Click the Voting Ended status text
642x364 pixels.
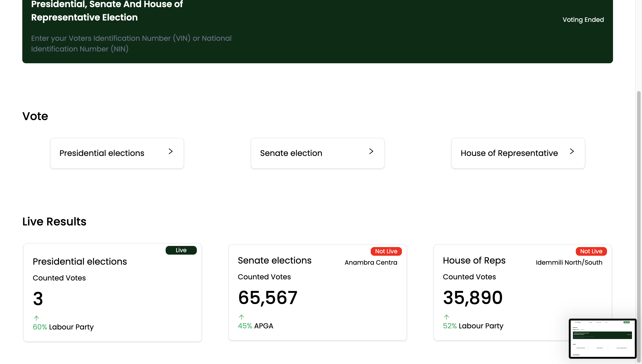(583, 20)
